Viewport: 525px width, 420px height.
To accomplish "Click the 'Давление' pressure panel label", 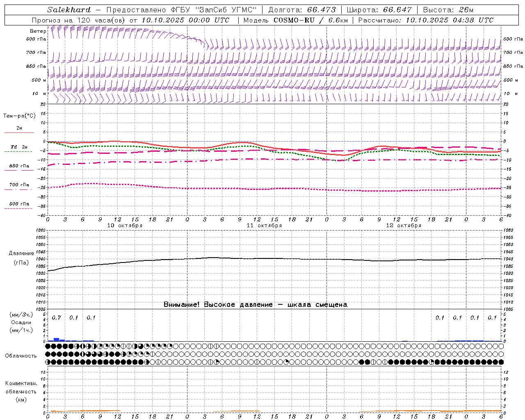I will [21, 253].
